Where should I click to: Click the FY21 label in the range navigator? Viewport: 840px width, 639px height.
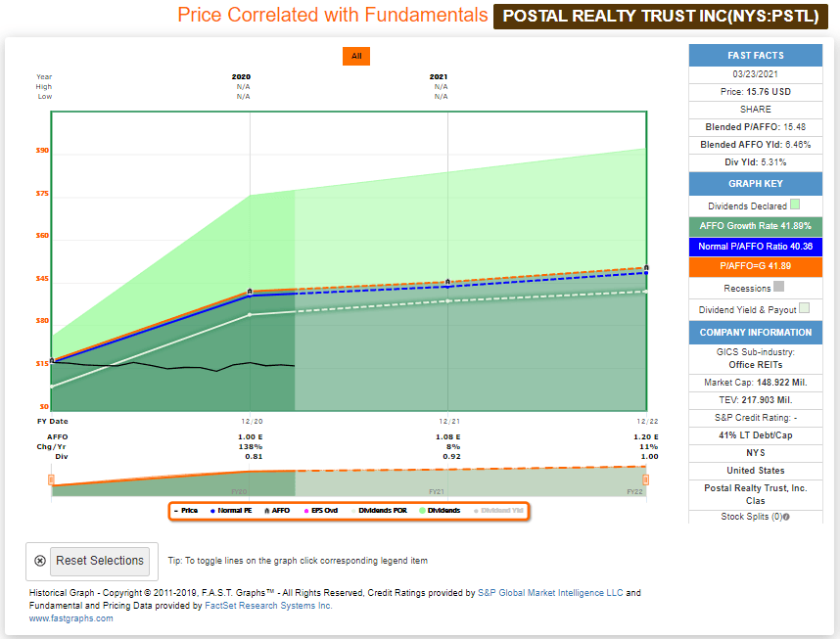click(x=437, y=491)
